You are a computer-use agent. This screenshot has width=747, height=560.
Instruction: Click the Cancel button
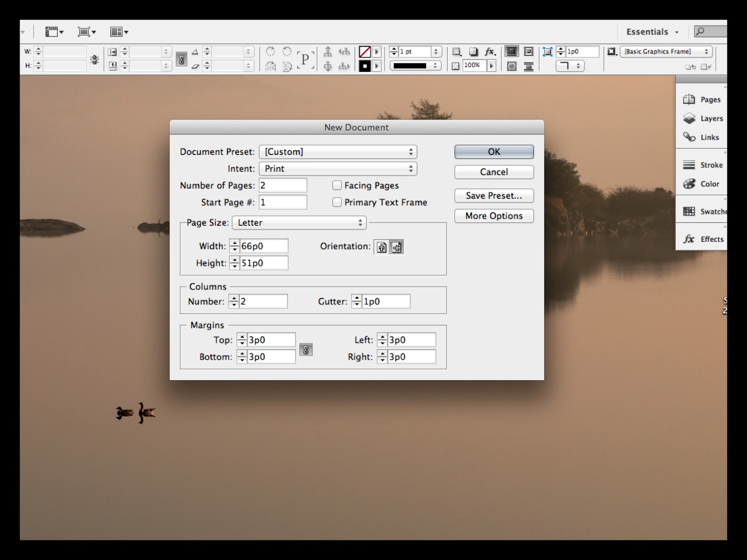(x=494, y=172)
